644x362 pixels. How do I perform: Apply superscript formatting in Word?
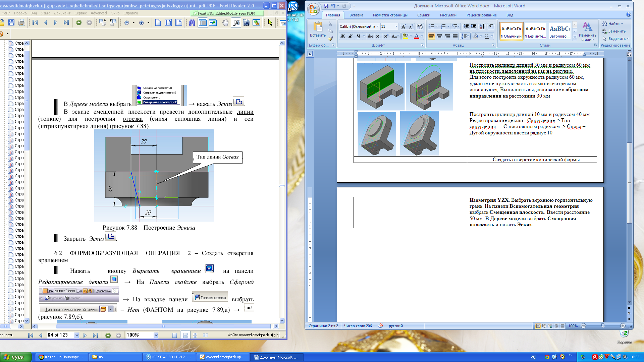(x=386, y=36)
